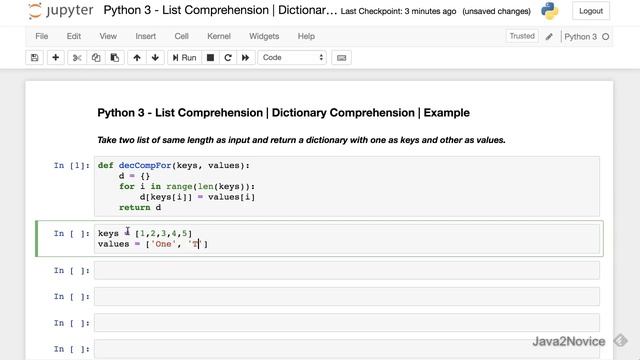Open the File menu
The height and width of the screenshot is (360, 640).
click(x=42, y=36)
